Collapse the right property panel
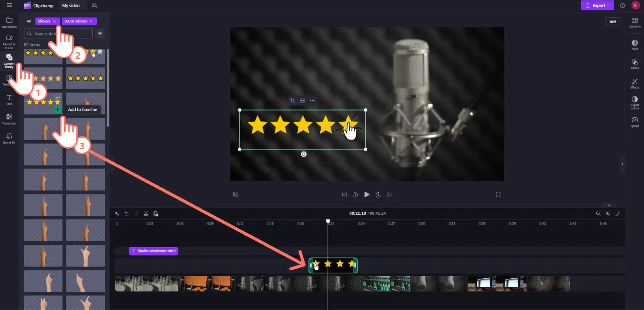 (622, 164)
